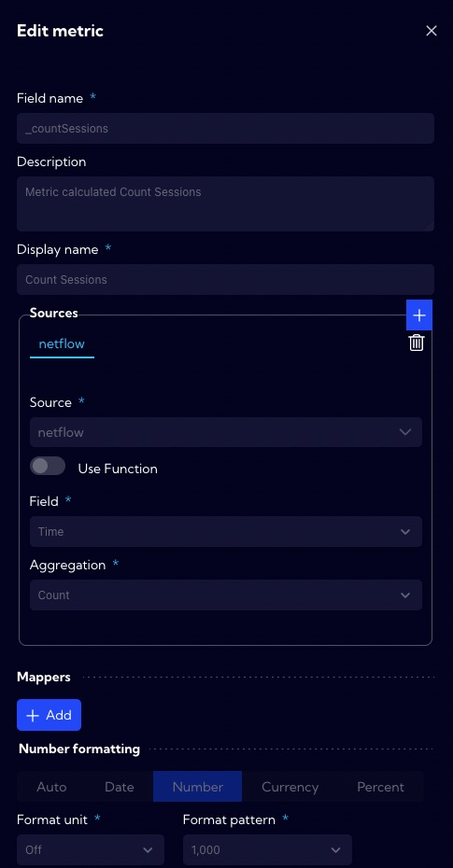
Task: Select the Number formatting option
Action: coord(198,787)
